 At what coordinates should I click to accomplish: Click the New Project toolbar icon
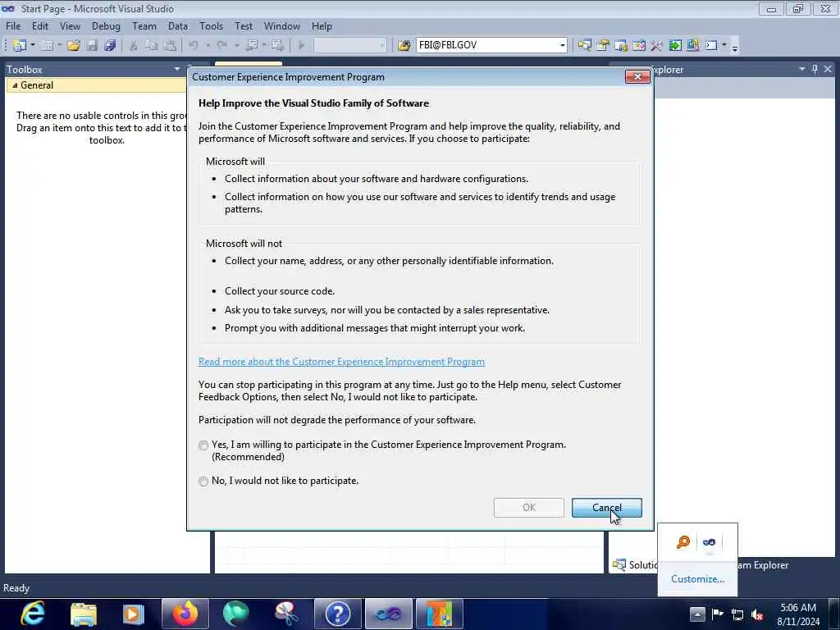(x=20, y=46)
